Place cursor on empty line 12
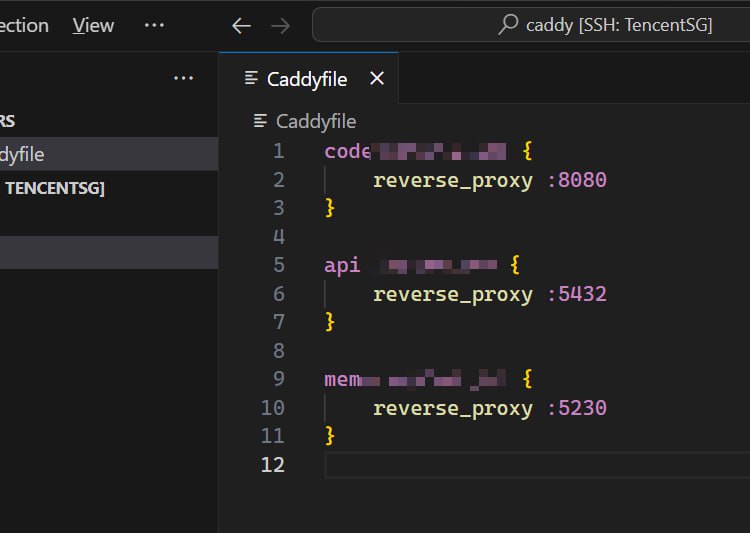 click(500, 465)
